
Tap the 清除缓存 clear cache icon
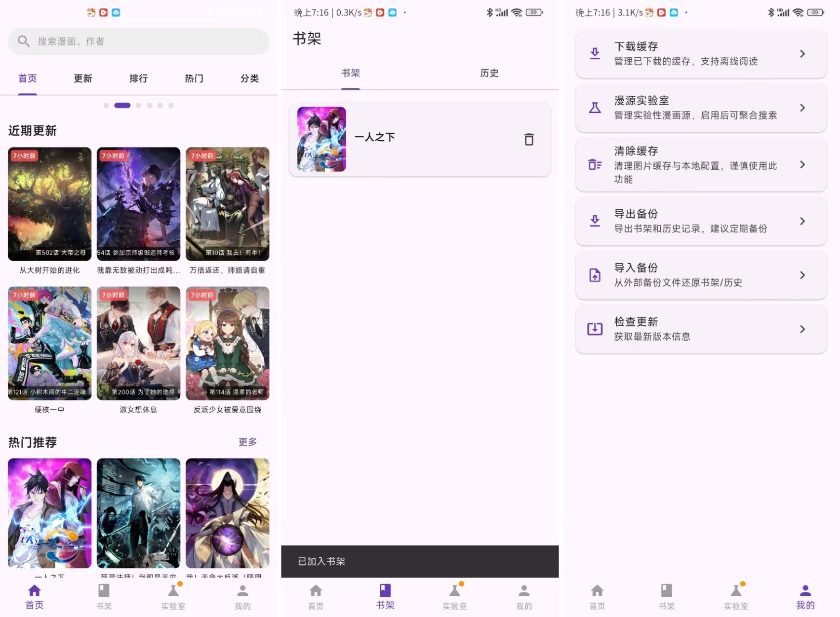tap(595, 165)
